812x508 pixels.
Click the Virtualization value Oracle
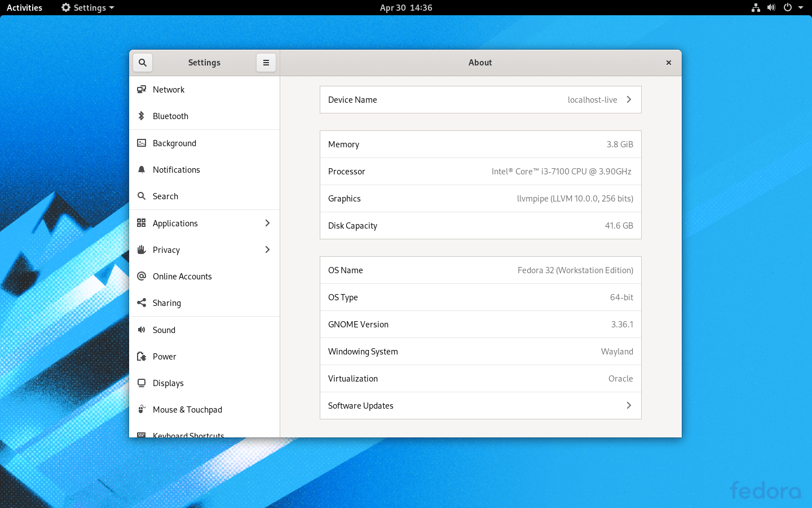(620, 378)
